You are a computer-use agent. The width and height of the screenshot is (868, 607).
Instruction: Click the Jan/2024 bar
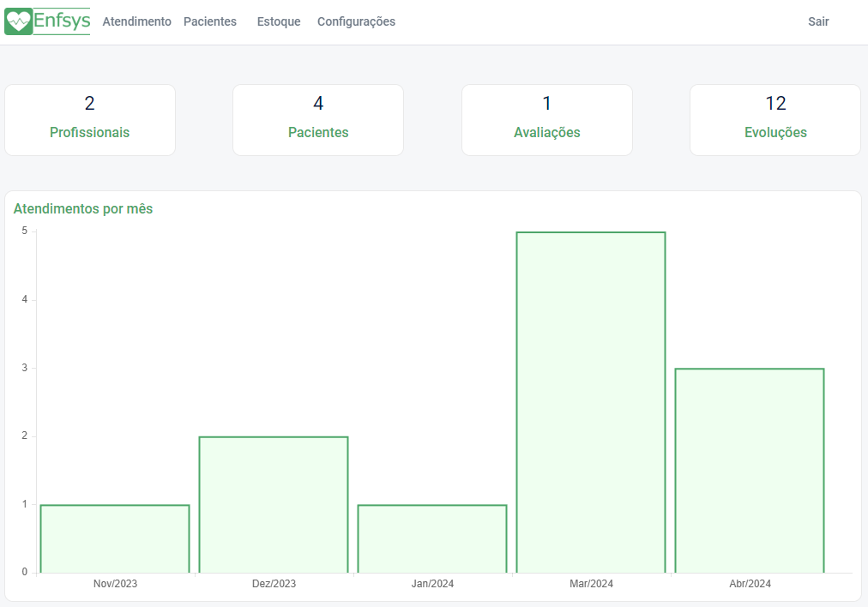pos(432,538)
